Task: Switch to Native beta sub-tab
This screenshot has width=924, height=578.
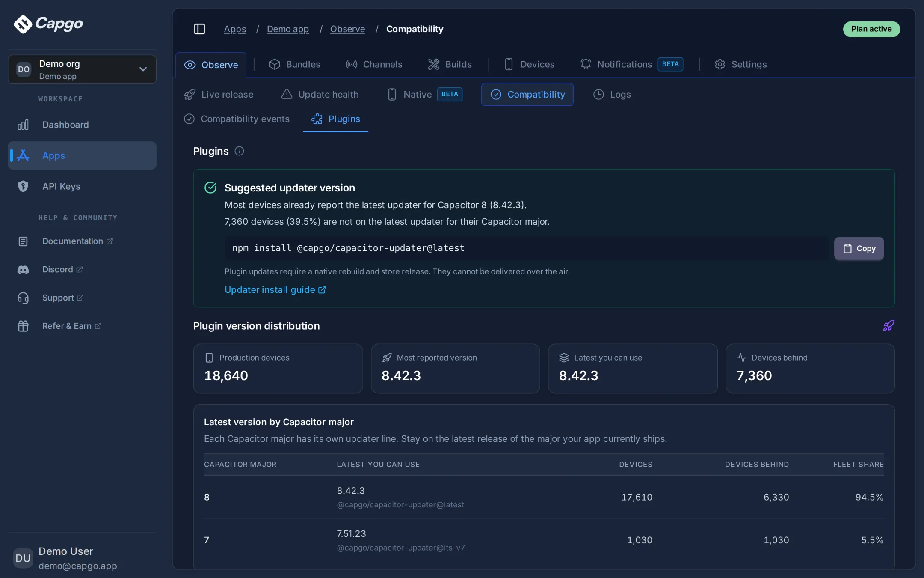Action: click(424, 94)
